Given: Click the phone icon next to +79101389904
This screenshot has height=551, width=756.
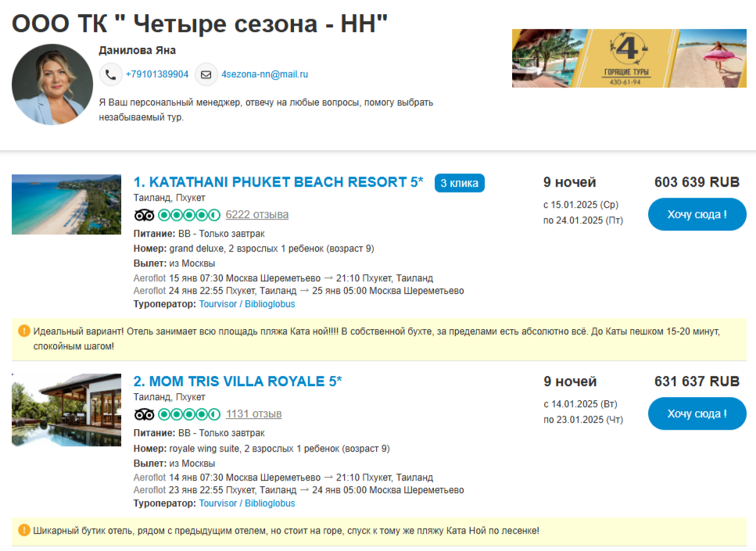Looking at the screenshot, I should pyautogui.click(x=110, y=75).
